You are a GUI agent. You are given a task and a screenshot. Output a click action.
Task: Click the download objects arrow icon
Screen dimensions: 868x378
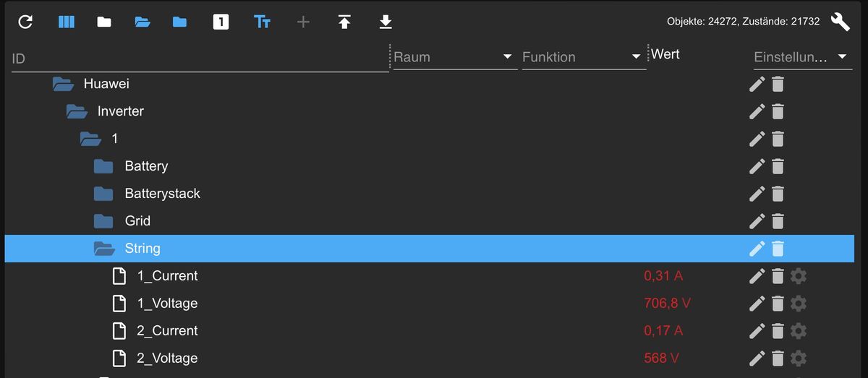pyautogui.click(x=386, y=22)
